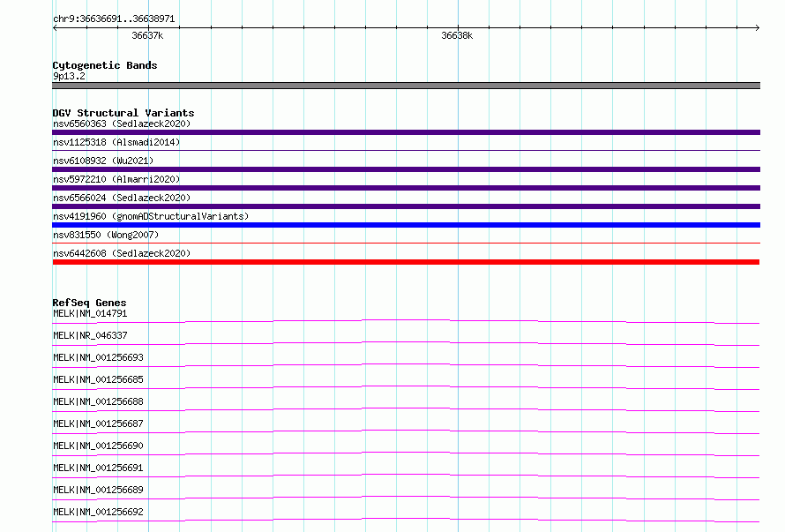
Task: Select the magenta MELK|NM_001256690 intron line
Action: pos(406,453)
